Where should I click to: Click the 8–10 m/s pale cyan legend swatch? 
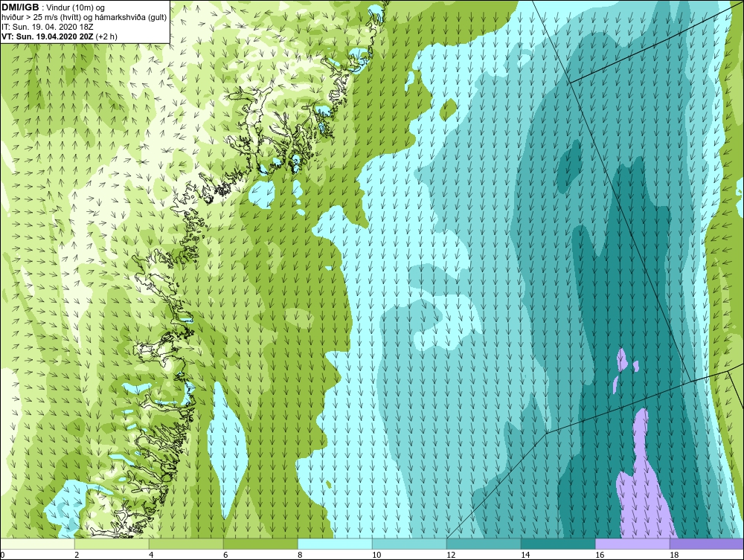pos(335,544)
